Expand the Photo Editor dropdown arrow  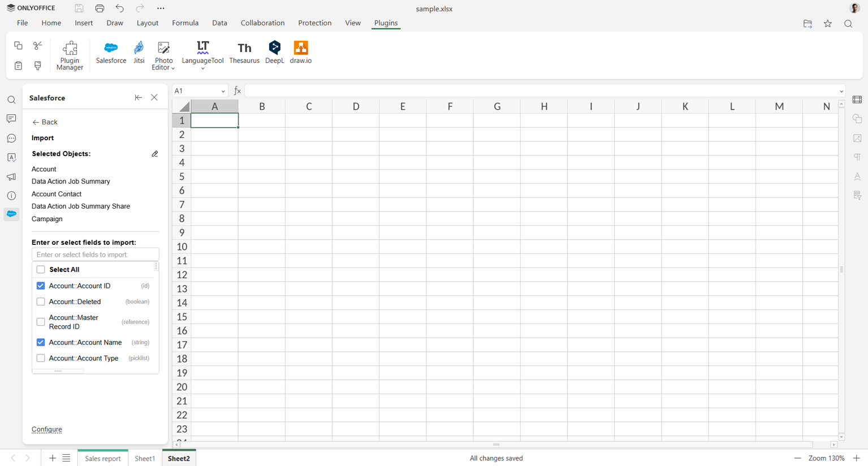pos(173,68)
